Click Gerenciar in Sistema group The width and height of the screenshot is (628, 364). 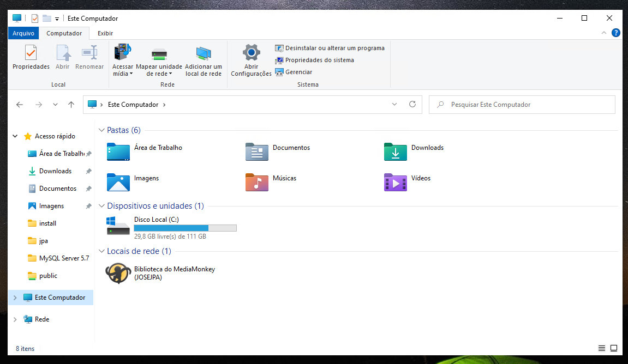click(294, 72)
